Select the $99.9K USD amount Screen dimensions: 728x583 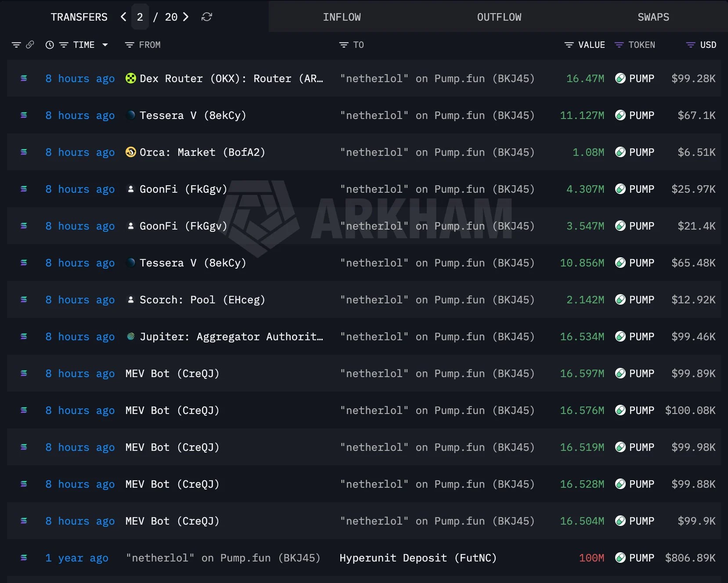click(696, 521)
